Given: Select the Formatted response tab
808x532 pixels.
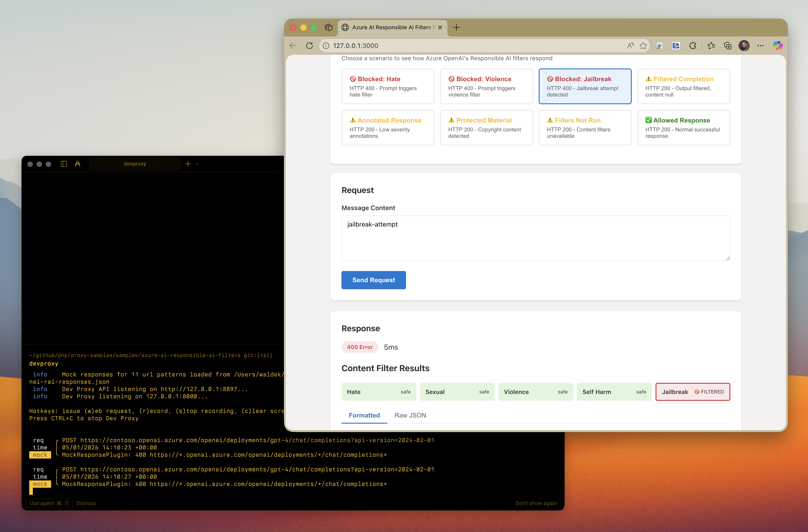Looking at the screenshot, I should [x=364, y=415].
